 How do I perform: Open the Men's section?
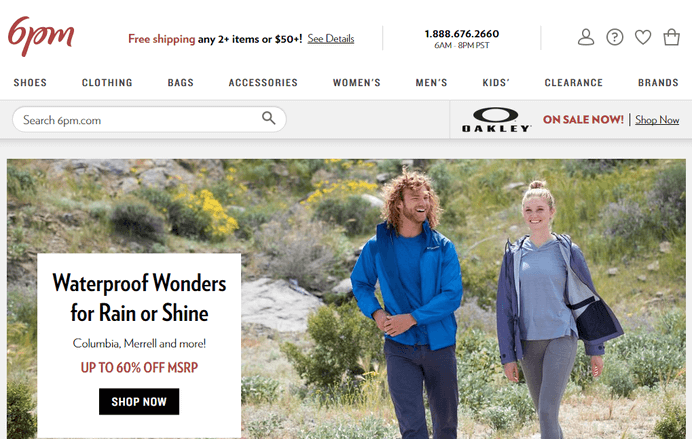tap(431, 83)
